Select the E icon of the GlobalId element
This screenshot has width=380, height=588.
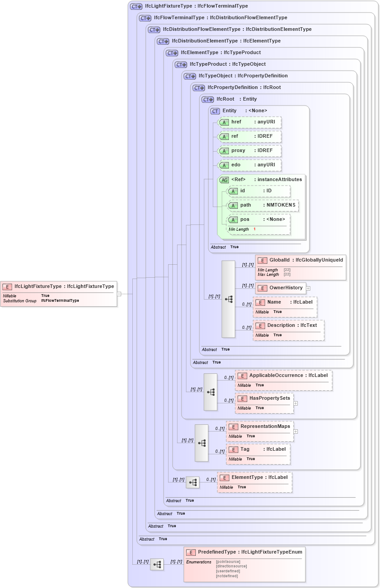pos(262,260)
